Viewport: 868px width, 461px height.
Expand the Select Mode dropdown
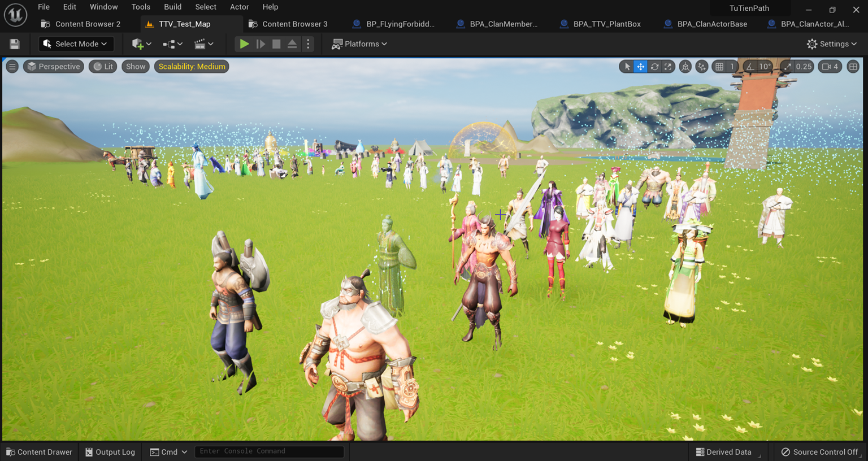[x=76, y=44]
